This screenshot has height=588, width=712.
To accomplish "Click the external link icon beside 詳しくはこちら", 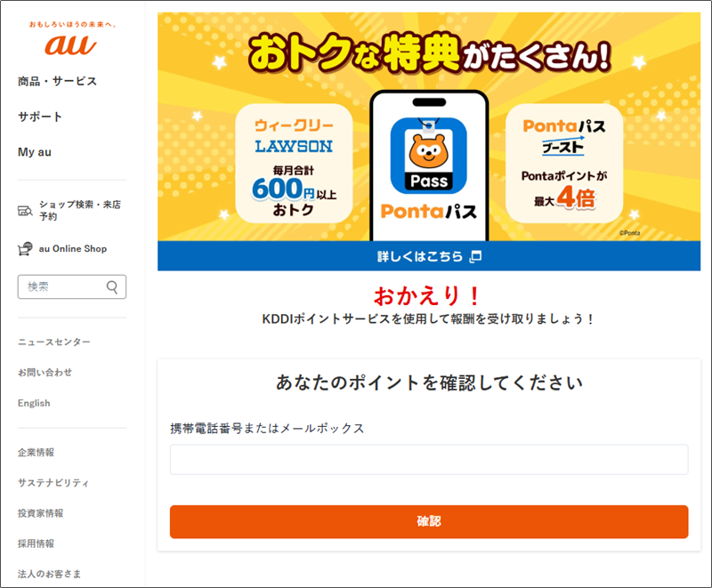I will (x=475, y=256).
